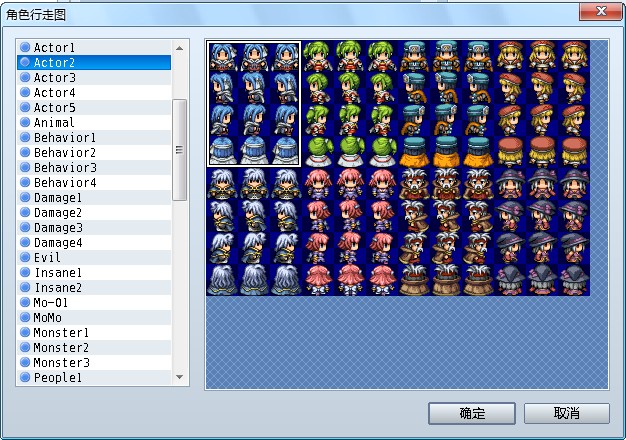Viewport: 626px width, 440px height.
Task: Choose Monster1 from the list
Action: pyautogui.click(x=94, y=333)
